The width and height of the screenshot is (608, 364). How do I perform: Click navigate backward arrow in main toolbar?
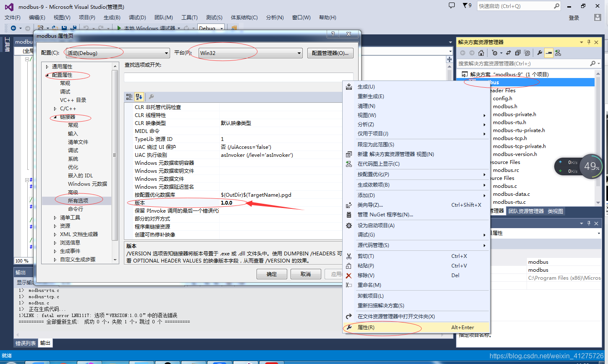[x=13, y=28]
